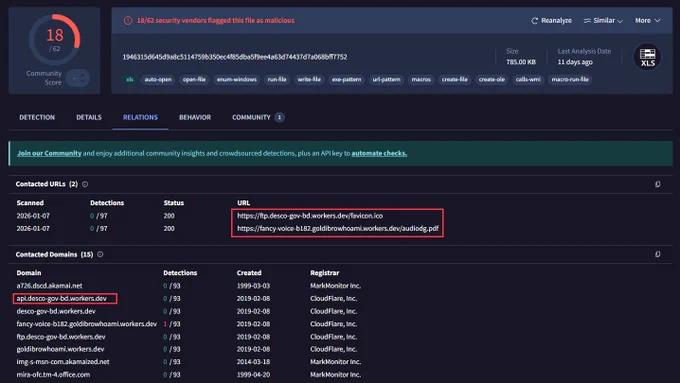Expand the More dropdown
Screen dimensions: 680x383
[x=647, y=20]
